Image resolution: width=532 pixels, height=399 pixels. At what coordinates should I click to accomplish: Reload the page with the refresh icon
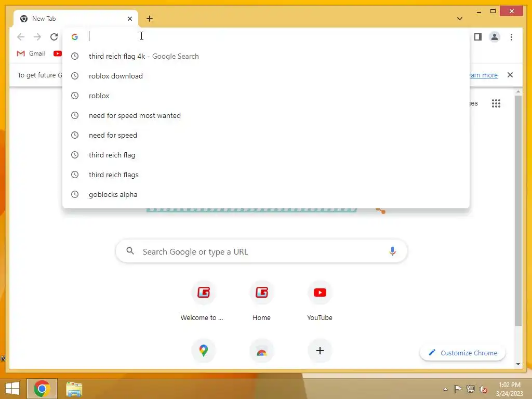pos(54,37)
